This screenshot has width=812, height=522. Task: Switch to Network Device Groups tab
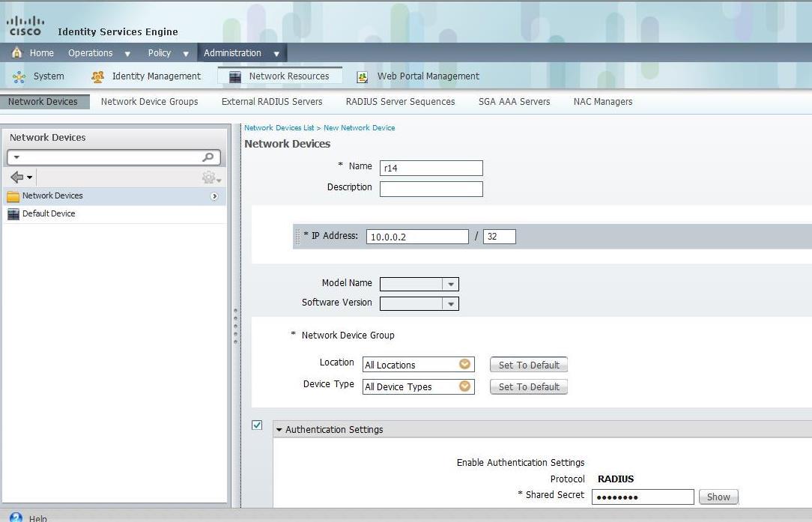(x=149, y=102)
